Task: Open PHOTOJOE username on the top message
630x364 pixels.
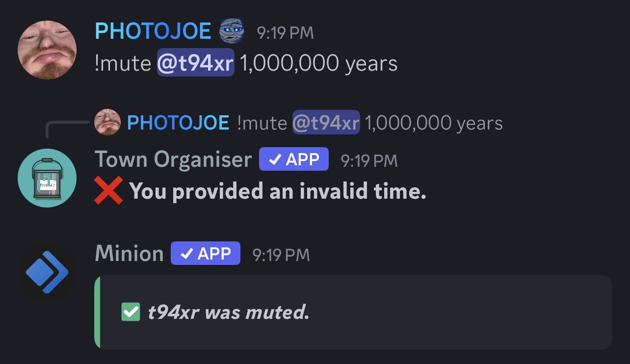Action: (x=153, y=32)
